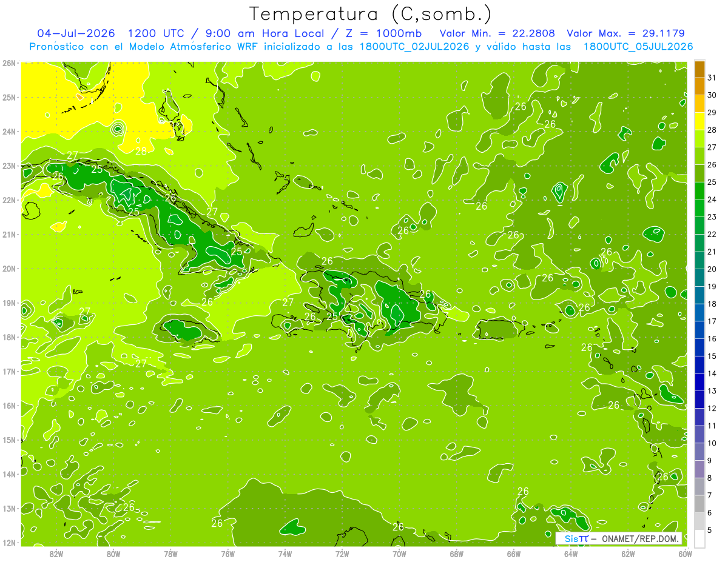Click the '74W' longitude axis label
Screen dimensions: 728x562
point(285,554)
